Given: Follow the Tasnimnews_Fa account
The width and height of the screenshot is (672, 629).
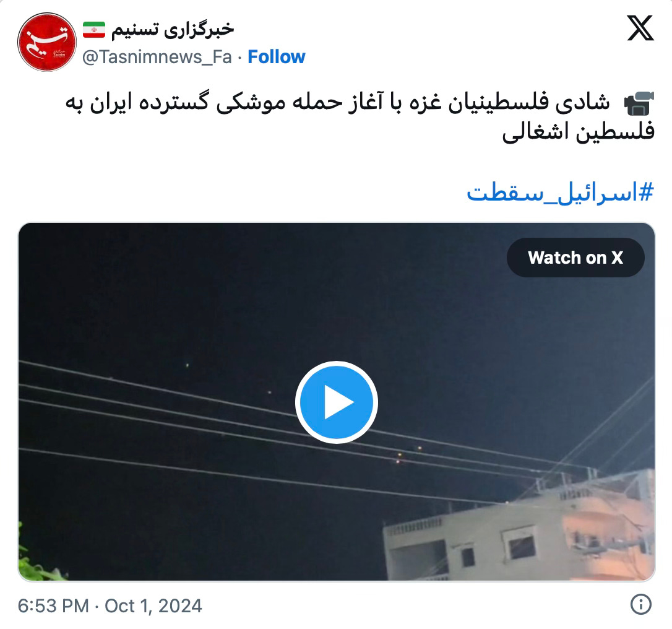Looking at the screenshot, I should pyautogui.click(x=277, y=56).
